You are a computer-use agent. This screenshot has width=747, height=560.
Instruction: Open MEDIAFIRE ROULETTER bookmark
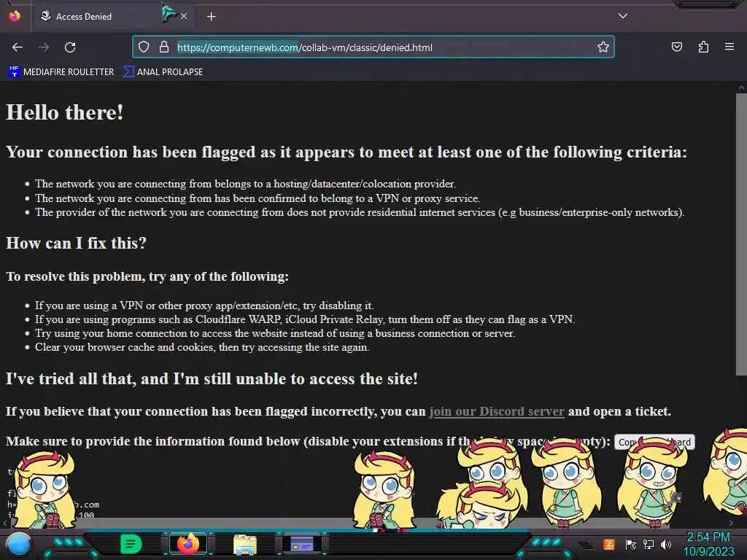61,72
